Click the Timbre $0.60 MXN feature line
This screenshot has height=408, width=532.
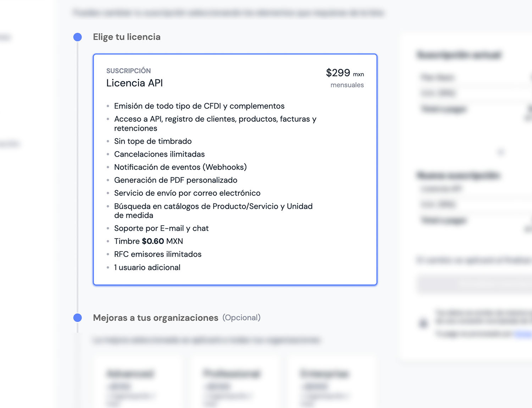[148, 241]
